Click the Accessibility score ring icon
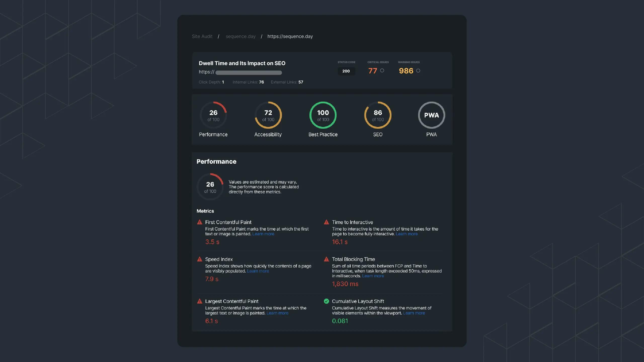 (268, 115)
